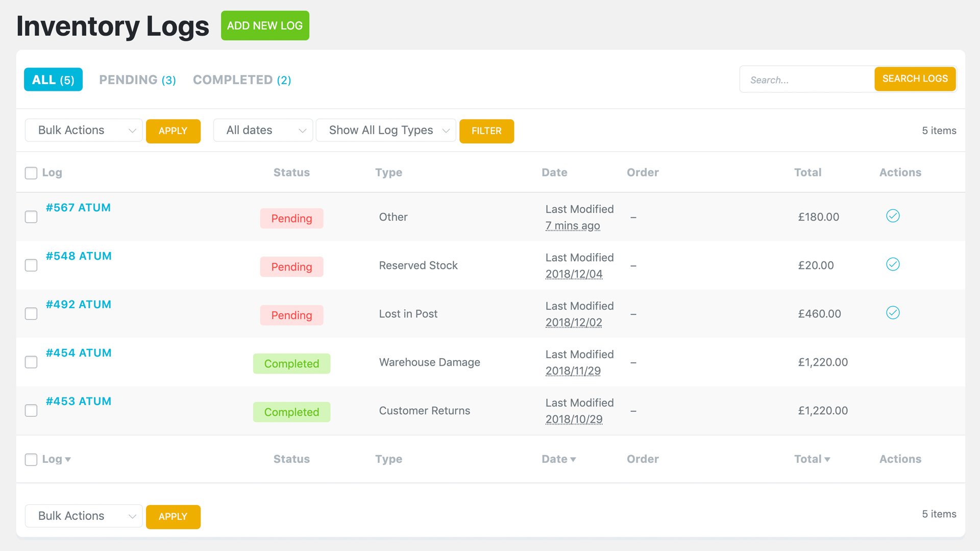Click the 2018/12/02 date
This screenshot has width=980, height=551.
point(574,322)
